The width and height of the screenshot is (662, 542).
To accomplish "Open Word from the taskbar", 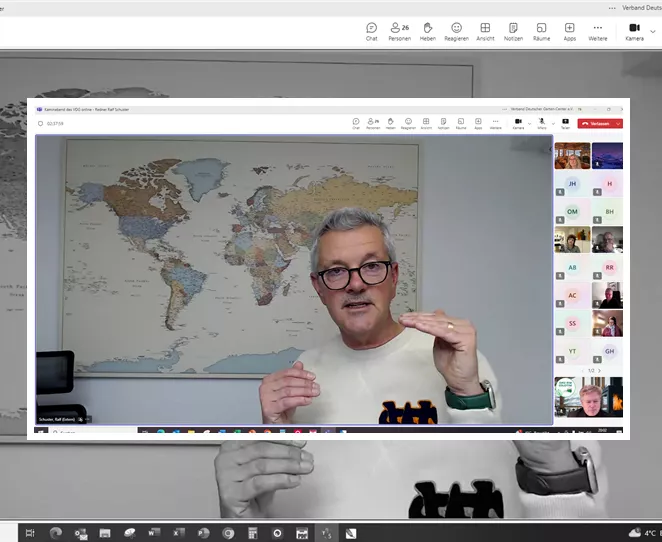I will tap(154, 533).
